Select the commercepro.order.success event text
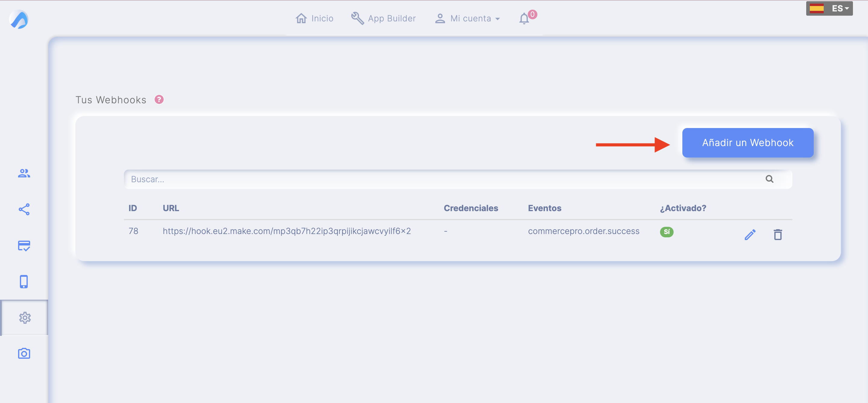The width and height of the screenshot is (868, 403). (x=583, y=231)
